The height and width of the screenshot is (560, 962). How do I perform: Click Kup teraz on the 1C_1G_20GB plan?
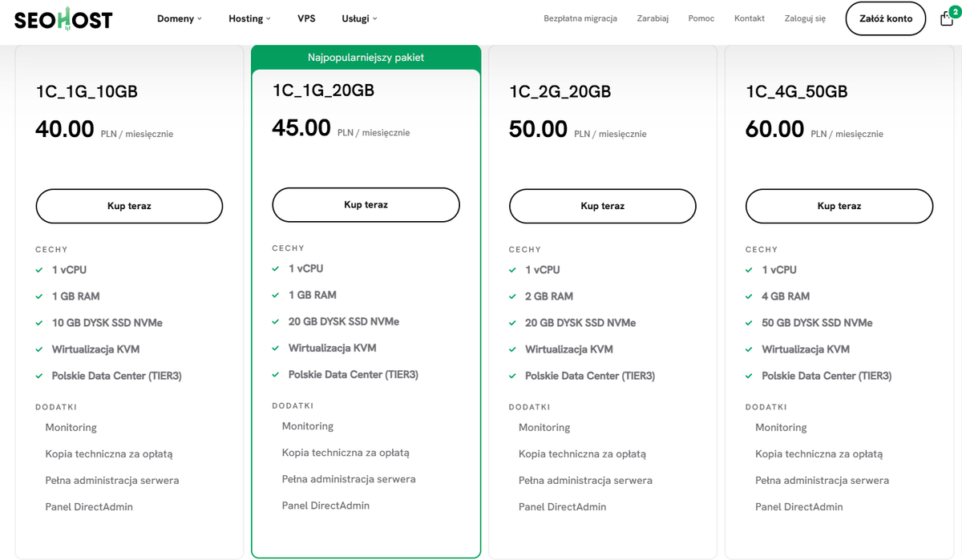(366, 204)
